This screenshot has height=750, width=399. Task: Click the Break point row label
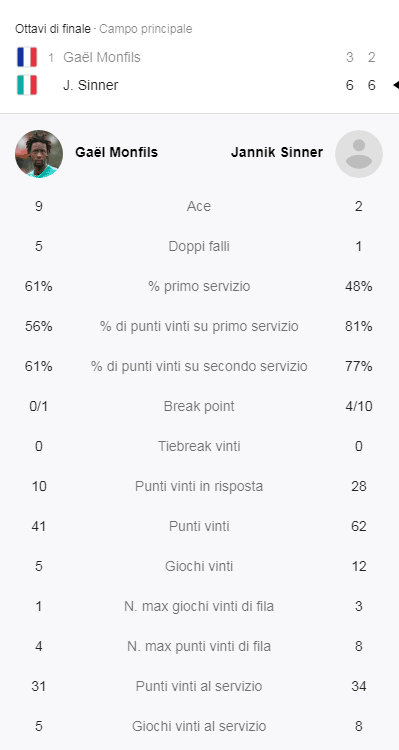click(199, 406)
